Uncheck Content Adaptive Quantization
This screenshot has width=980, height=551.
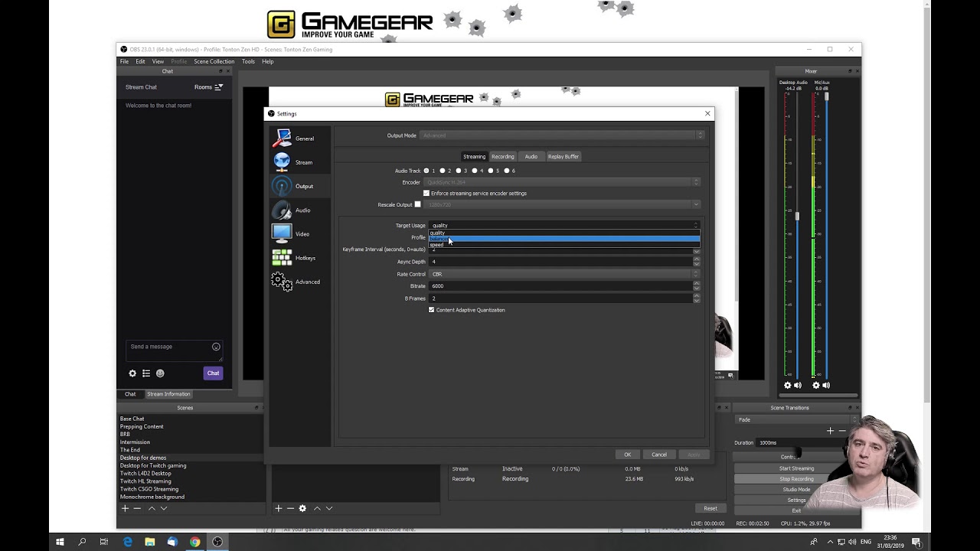coord(431,310)
